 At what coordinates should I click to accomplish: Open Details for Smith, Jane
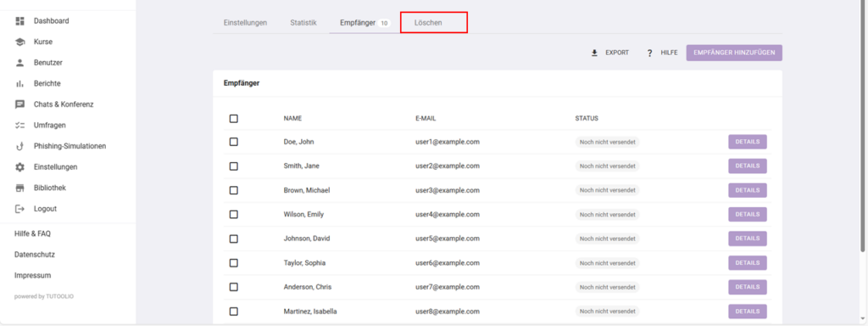coord(748,166)
